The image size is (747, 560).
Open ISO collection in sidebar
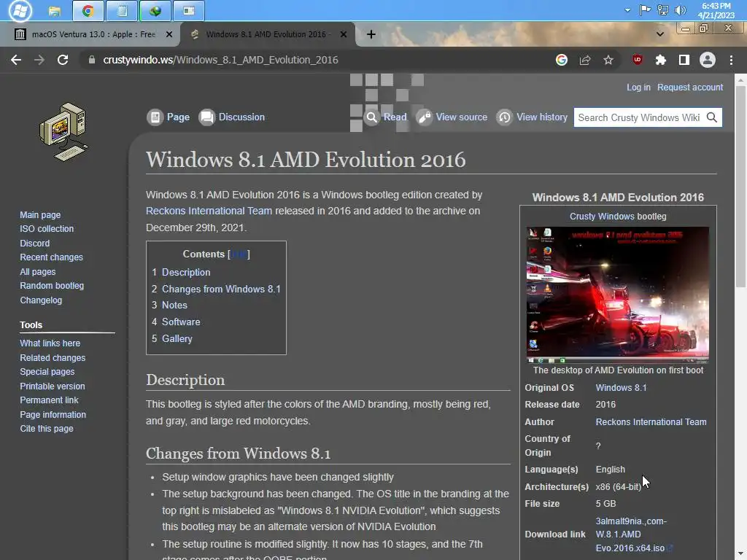[47, 228]
